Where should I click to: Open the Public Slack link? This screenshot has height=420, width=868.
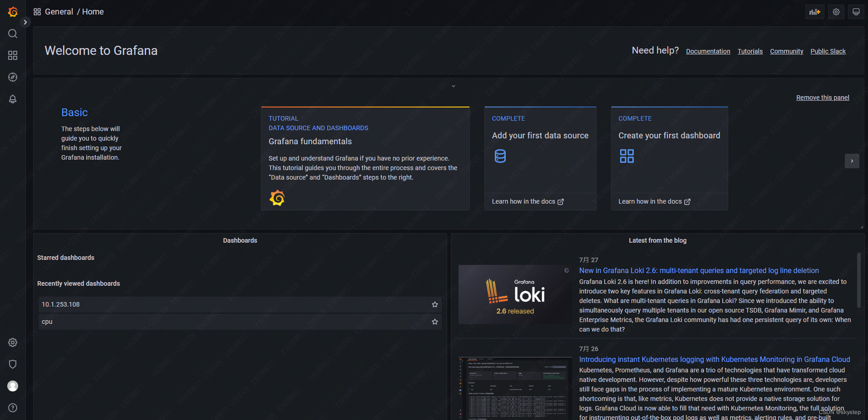tap(828, 51)
